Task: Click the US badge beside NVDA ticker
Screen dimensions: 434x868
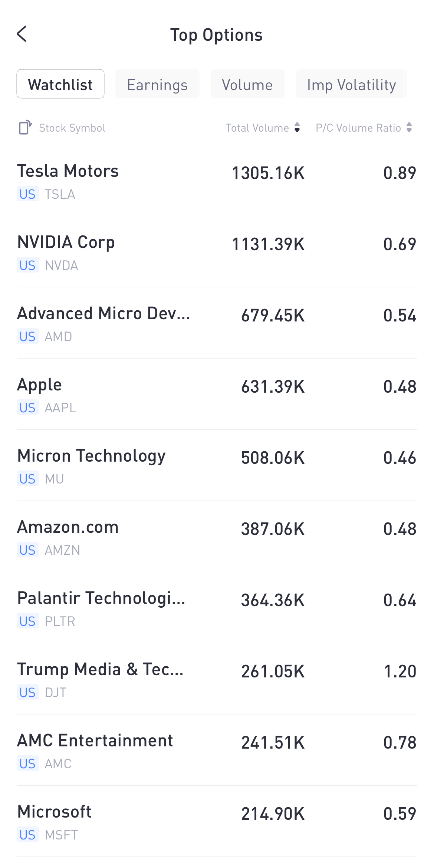Action: 27,265
